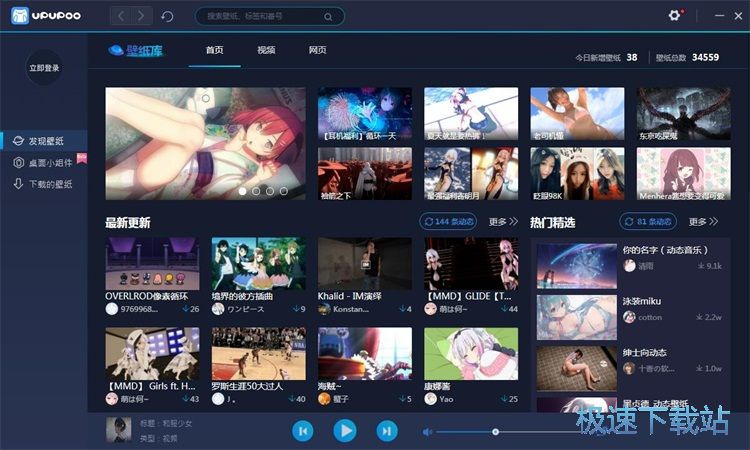Open 下载的壁纸 in the sidebar

(x=44, y=184)
